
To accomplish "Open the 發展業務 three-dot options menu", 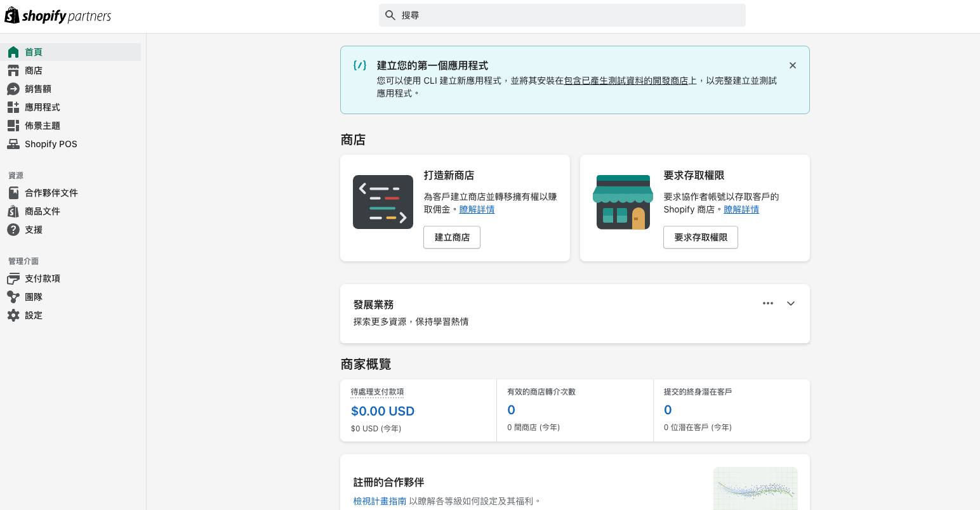I will 768,303.
